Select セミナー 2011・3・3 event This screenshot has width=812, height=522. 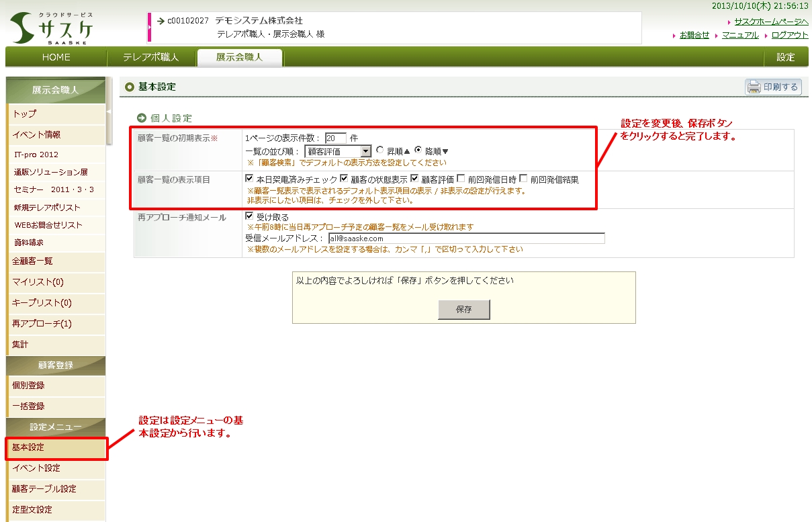[x=56, y=189]
